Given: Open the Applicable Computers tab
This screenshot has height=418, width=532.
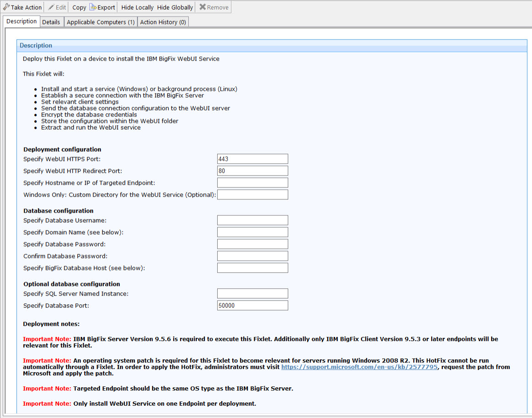Looking at the screenshot, I should [100, 22].
